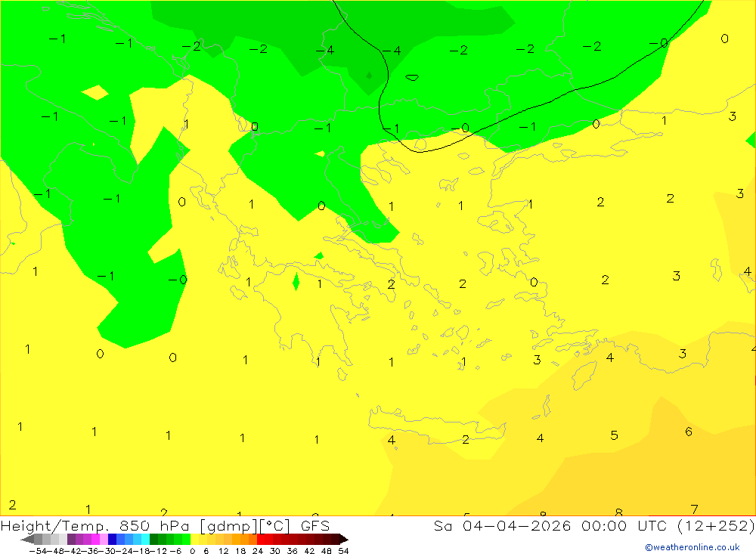Viewport: 756px width, 554px height.
Task: Select the bright yellow legend swatch above 0
Action: [x=194, y=540]
